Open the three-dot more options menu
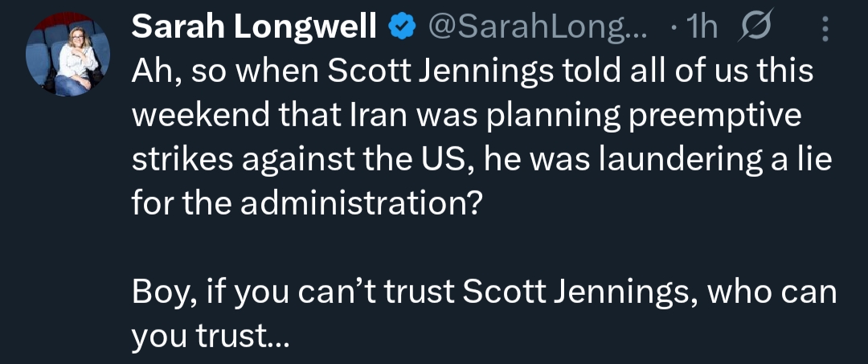This screenshot has width=868, height=364. pyautogui.click(x=825, y=29)
